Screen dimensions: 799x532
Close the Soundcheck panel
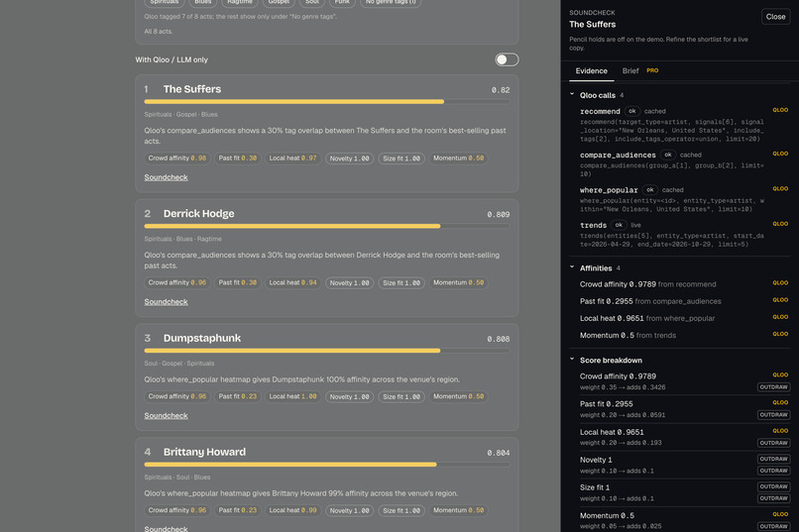(775, 17)
